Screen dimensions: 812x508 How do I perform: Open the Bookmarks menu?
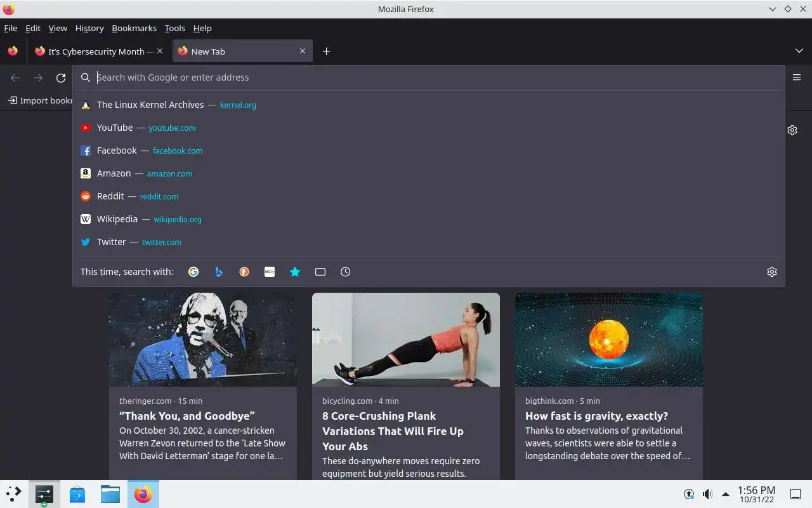(134, 28)
